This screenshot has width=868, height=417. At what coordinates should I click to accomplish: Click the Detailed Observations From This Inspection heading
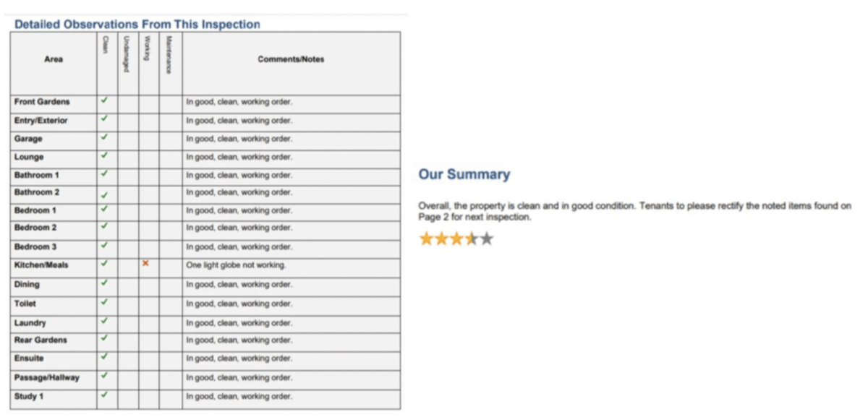(x=137, y=25)
